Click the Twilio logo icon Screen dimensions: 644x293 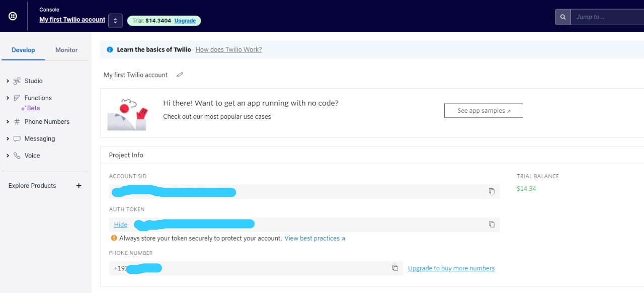(x=13, y=16)
